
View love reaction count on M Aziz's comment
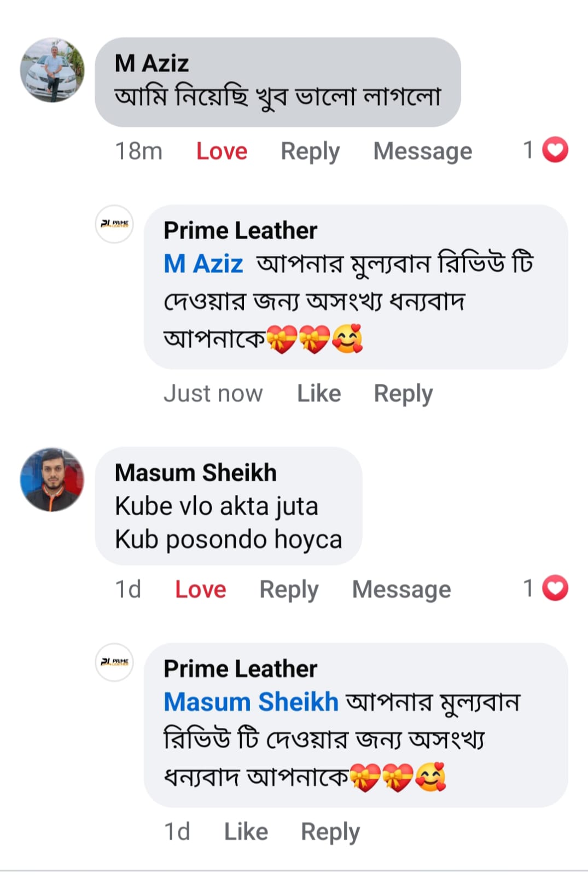(x=546, y=150)
